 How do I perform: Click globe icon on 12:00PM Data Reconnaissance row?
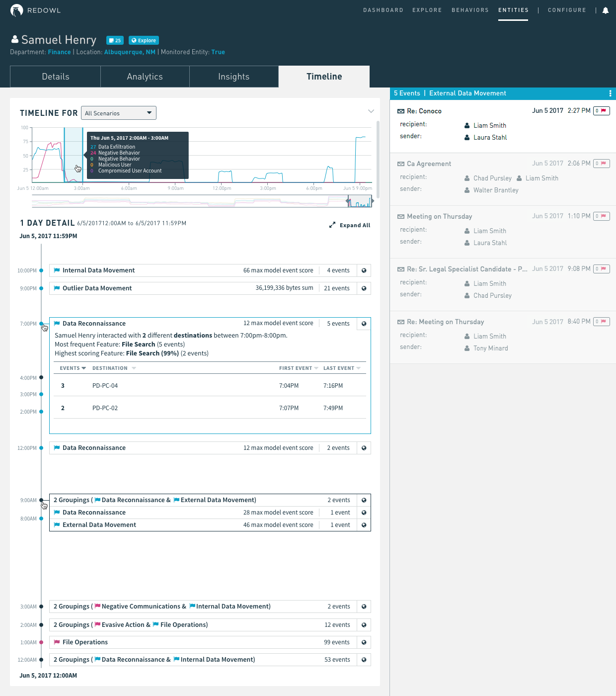[x=364, y=448]
